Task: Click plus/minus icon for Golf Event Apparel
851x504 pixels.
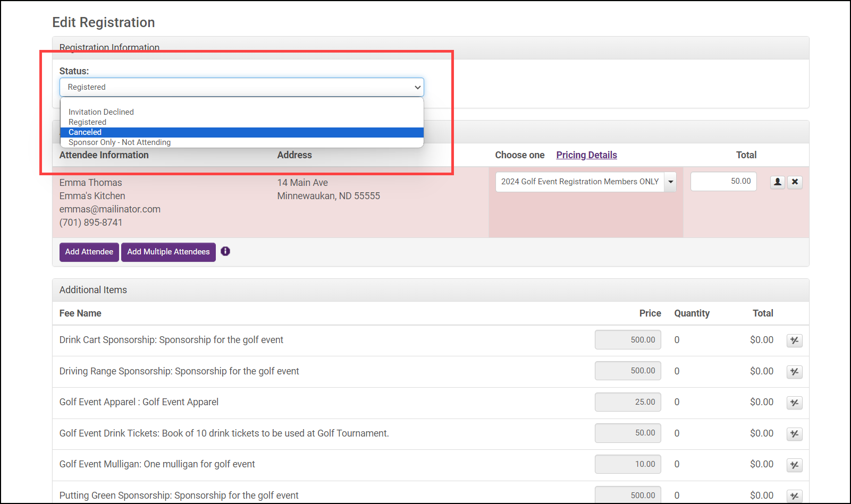Action: 794,403
